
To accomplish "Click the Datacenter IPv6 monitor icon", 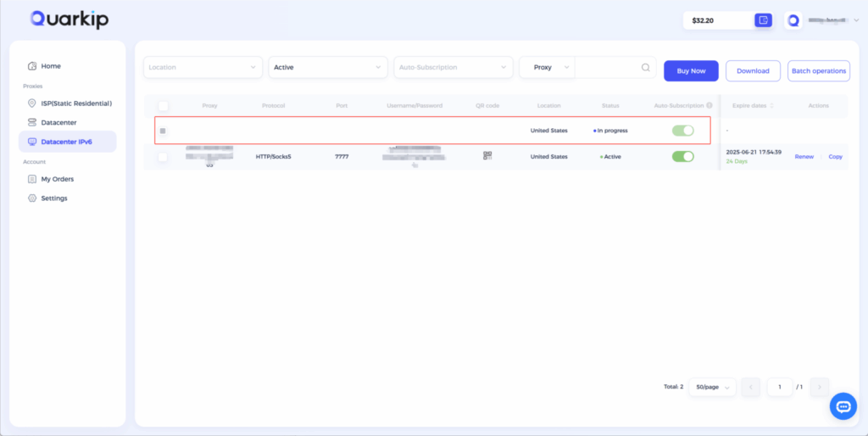I will coord(32,142).
